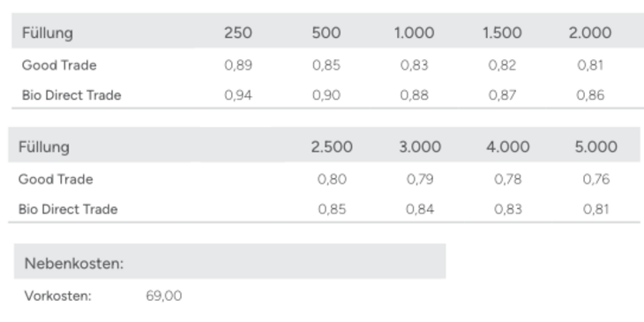Click the first Füllung header label

(48, 33)
